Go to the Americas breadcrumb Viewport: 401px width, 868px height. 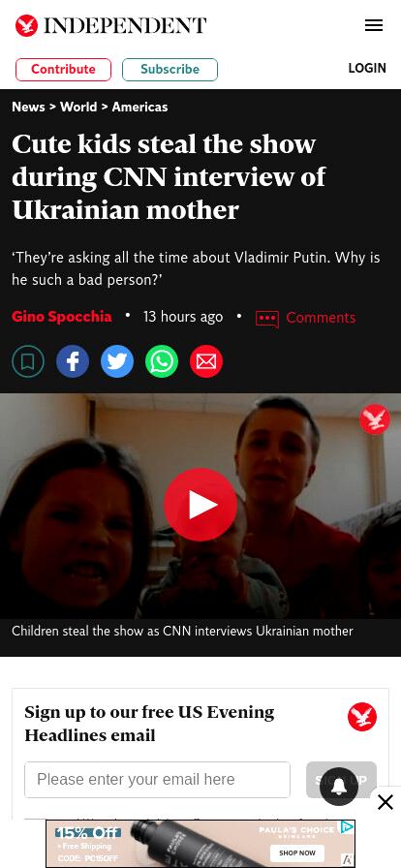pos(139,107)
